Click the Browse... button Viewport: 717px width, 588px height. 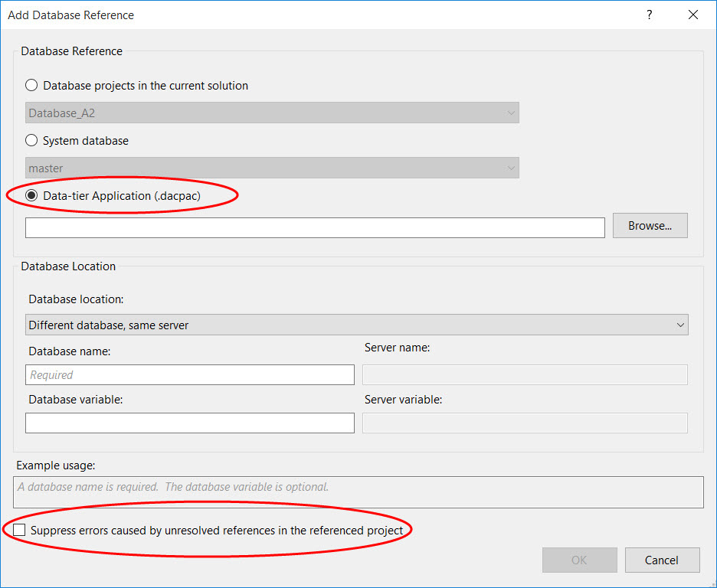pyautogui.click(x=650, y=226)
